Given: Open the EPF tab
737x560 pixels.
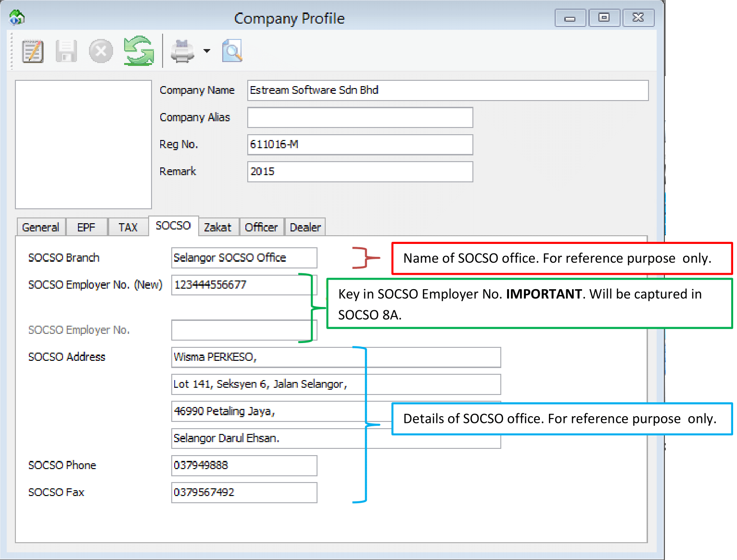Looking at the screenshot, I should [x=86, y=227].
